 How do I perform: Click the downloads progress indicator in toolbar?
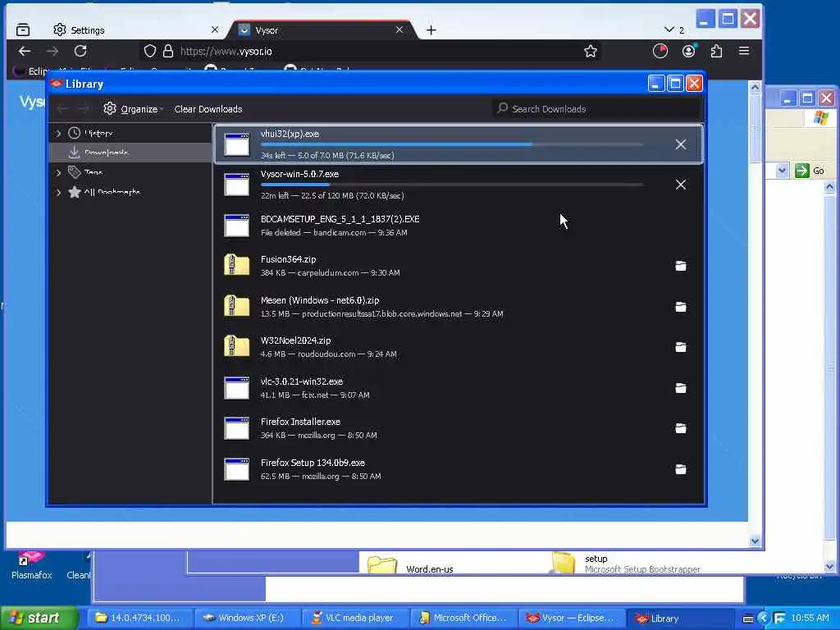point(660,51)
